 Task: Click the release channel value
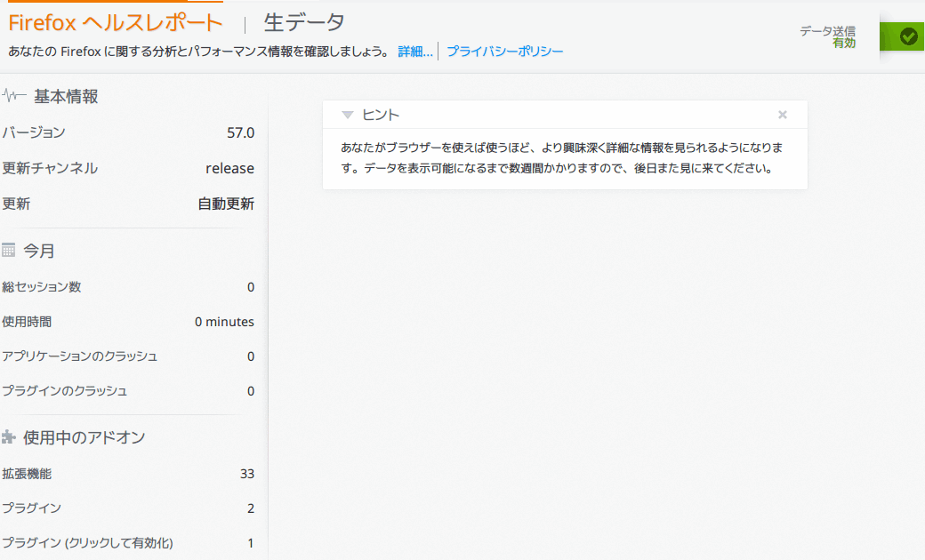pyautogui.click(x=230, y=169)
